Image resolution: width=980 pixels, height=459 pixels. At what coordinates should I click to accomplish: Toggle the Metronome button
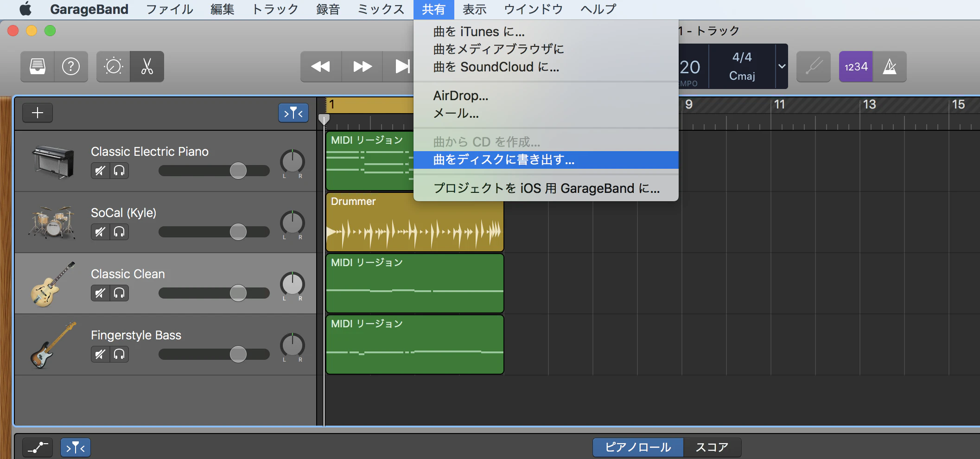click(x=890, y=66)
